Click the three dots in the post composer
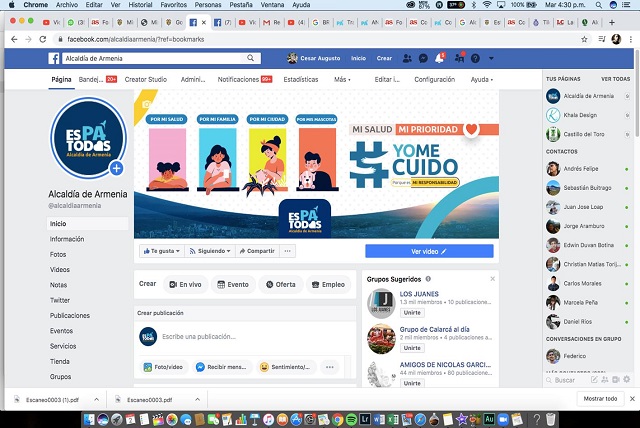 [x=330, y=367]
